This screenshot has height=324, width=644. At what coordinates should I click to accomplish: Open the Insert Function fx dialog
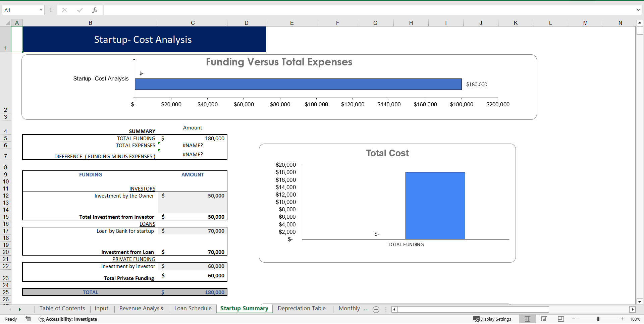pos(95,10)
